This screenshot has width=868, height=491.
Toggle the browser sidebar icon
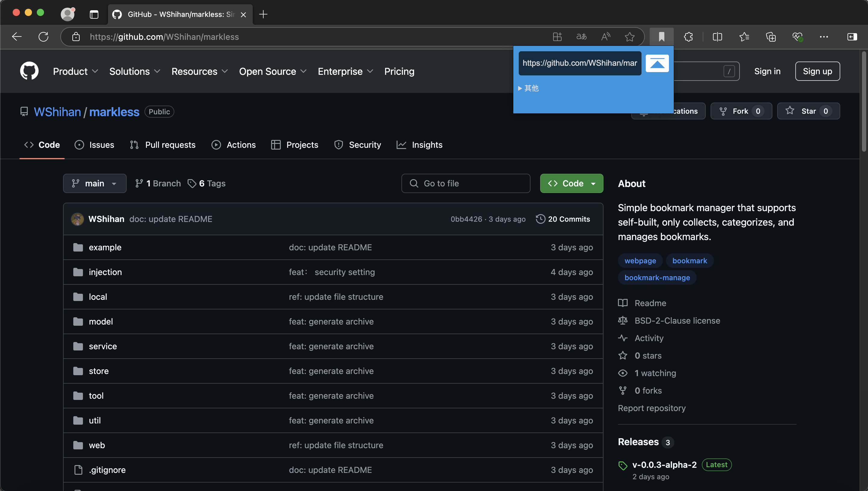coord(852,36)
